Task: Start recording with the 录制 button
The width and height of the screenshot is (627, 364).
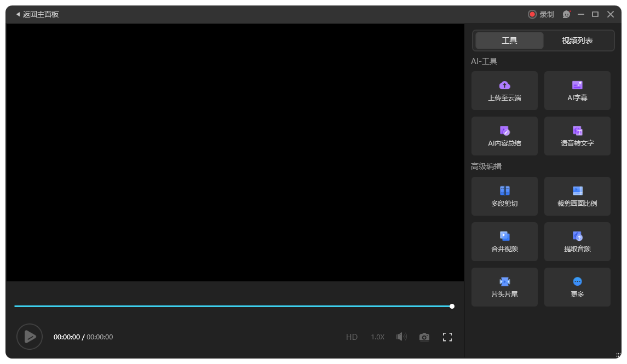Action: point(541,14)
